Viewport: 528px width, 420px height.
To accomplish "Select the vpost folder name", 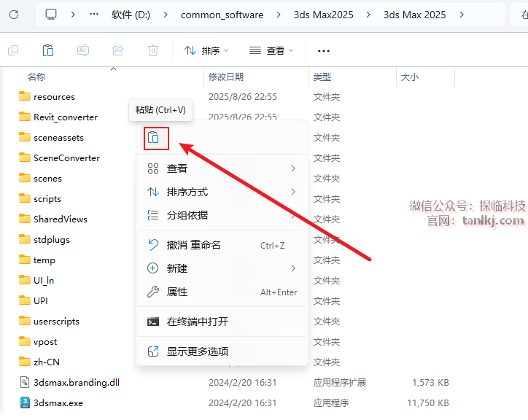I will point(45,342).
